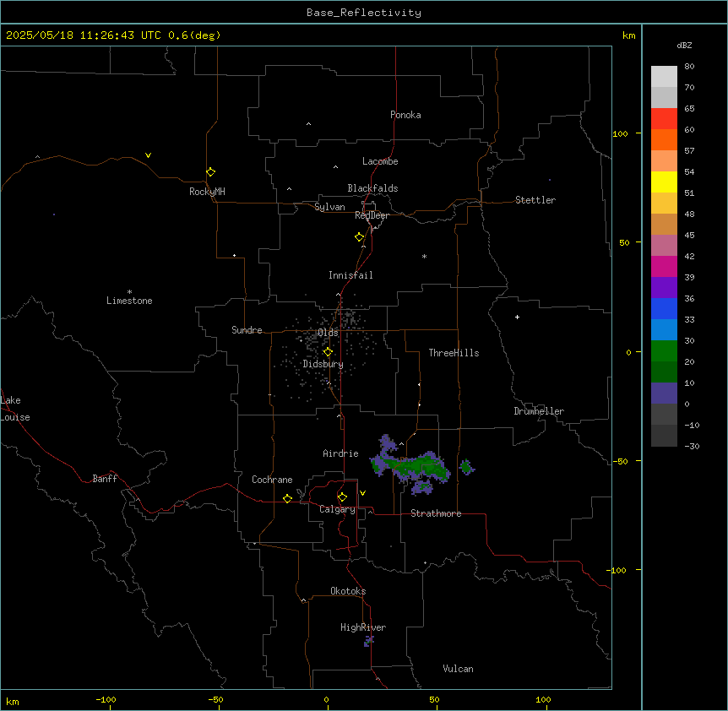Click the Sylvan label
Viewport: 728px width, 711px height.
pos(329,207)
